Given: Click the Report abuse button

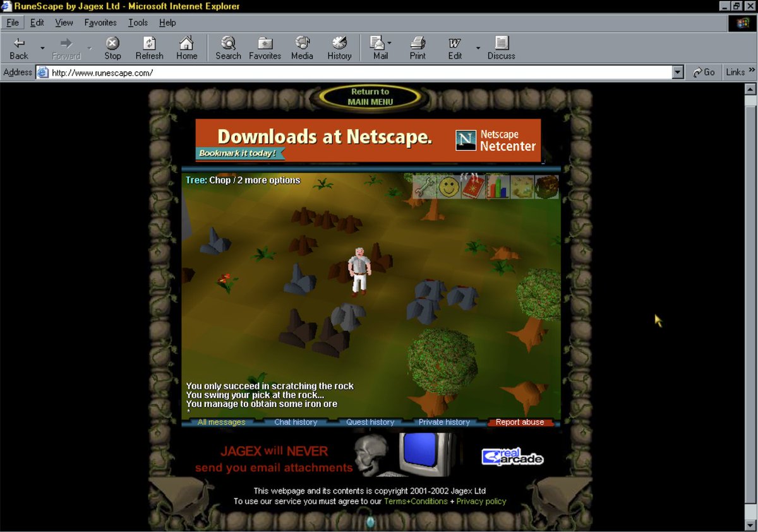Looking at the screenshot, I should click(x=519, y=422).
